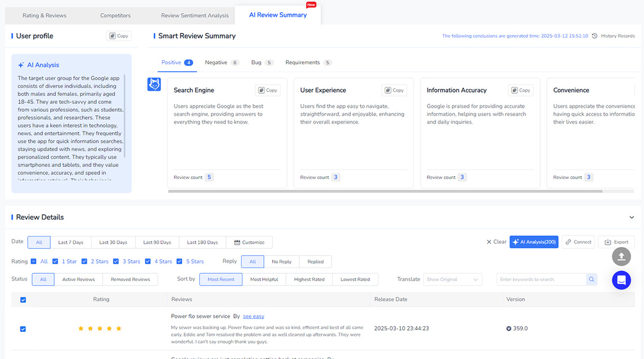Click the search magnifier icon
The image size is (644, 359).
(x=591, y=279)
